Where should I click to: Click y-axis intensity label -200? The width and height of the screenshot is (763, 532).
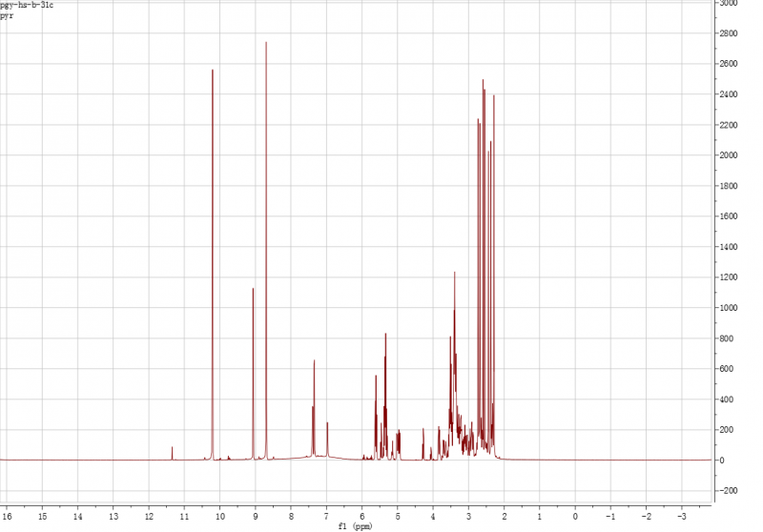click(x=727, y=491)
